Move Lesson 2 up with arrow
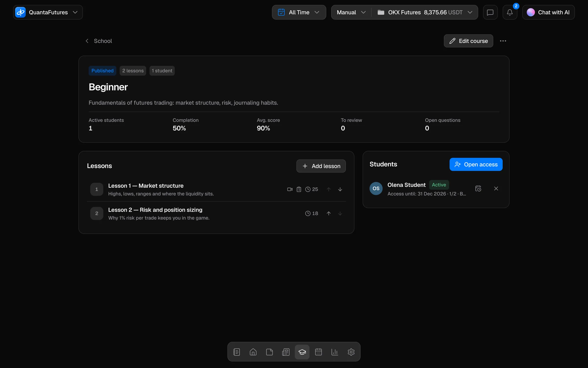Screen dimensions: 588x368 [329, 213]
